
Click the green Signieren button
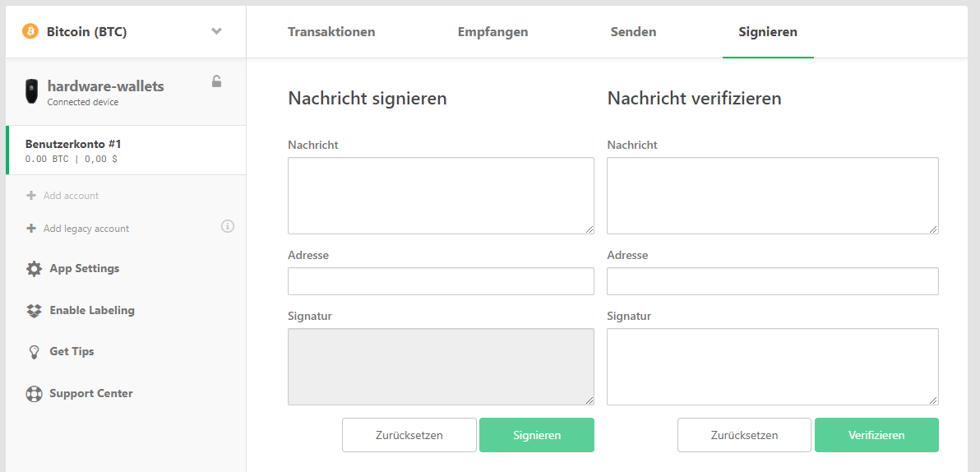pos(537,435)
